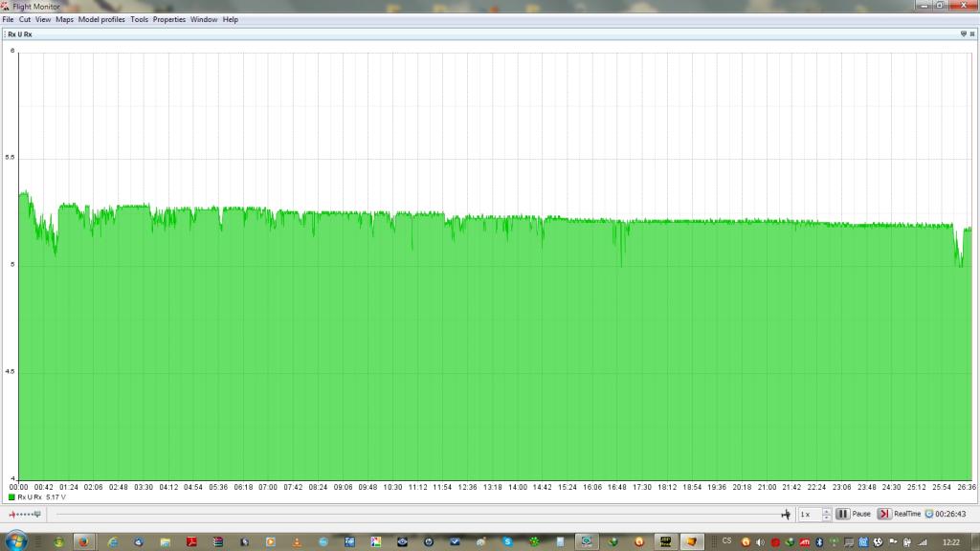Click the Bluetooth tray icon
980x551 pixels.
[x=820, y=541]
